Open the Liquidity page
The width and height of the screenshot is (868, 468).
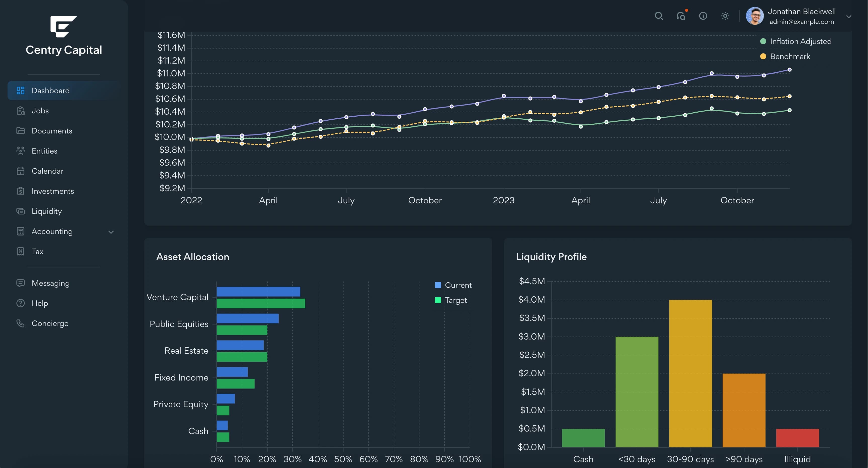click(x=64, y=211)
